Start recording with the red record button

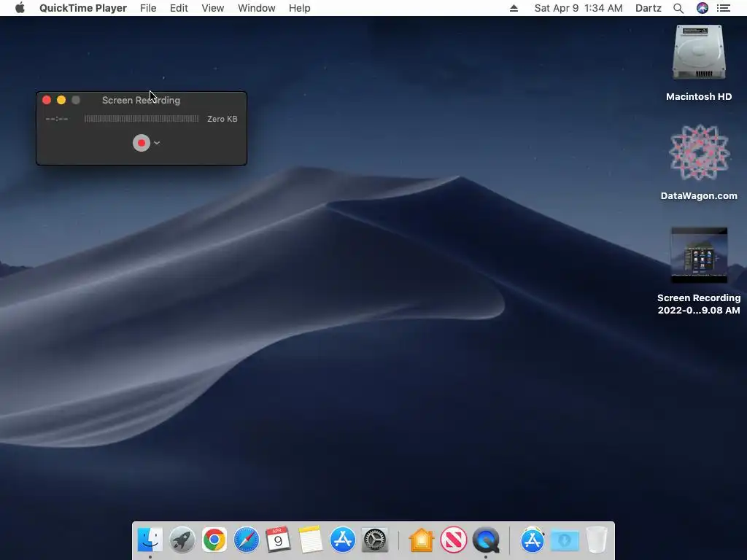142,143
